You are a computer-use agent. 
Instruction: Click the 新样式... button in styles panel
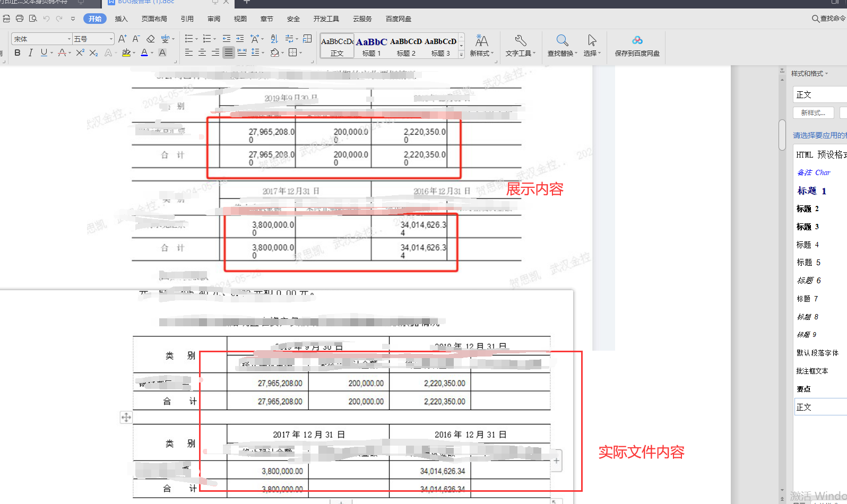pos(813,112)
